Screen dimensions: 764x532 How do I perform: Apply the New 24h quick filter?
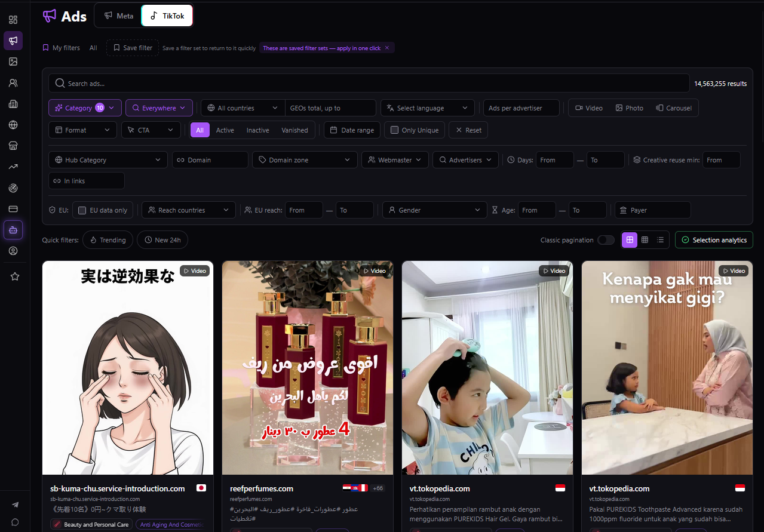pyautogui.click(x=162, y=240)
